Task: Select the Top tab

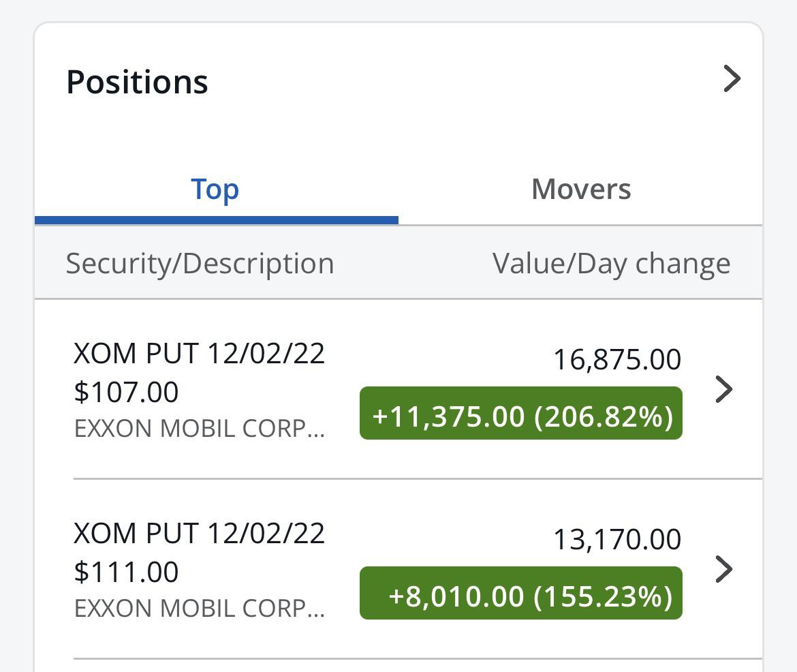Action: pyautogui.click(x=215, y=189)
